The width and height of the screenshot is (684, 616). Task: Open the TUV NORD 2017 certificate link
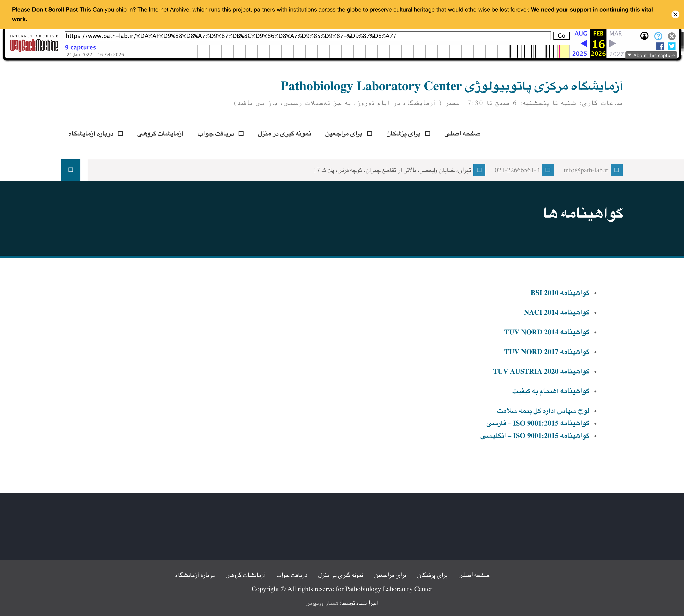coord(546,352)
